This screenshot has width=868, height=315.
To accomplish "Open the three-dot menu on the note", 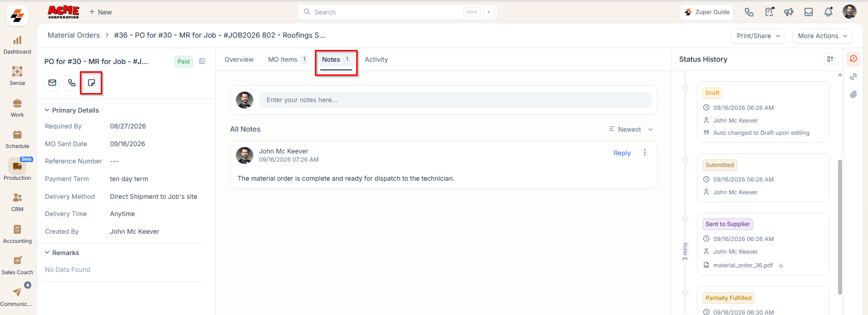I will click(x=645, y=153).
